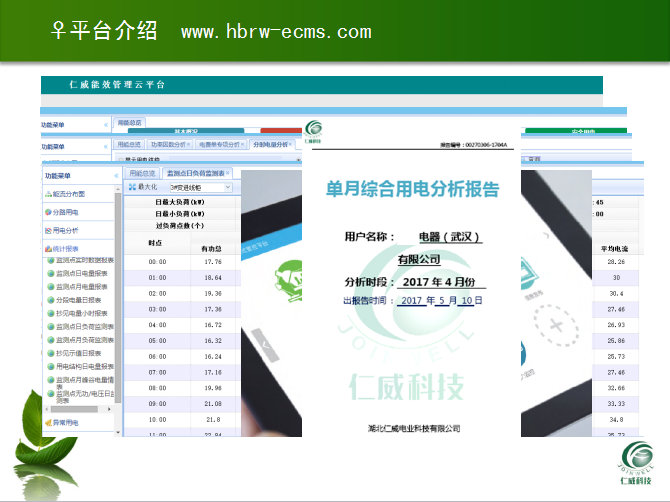Click globe icon beside 分段电量日报表
This screenshot has width=670, height=502.
coord(51,300)
